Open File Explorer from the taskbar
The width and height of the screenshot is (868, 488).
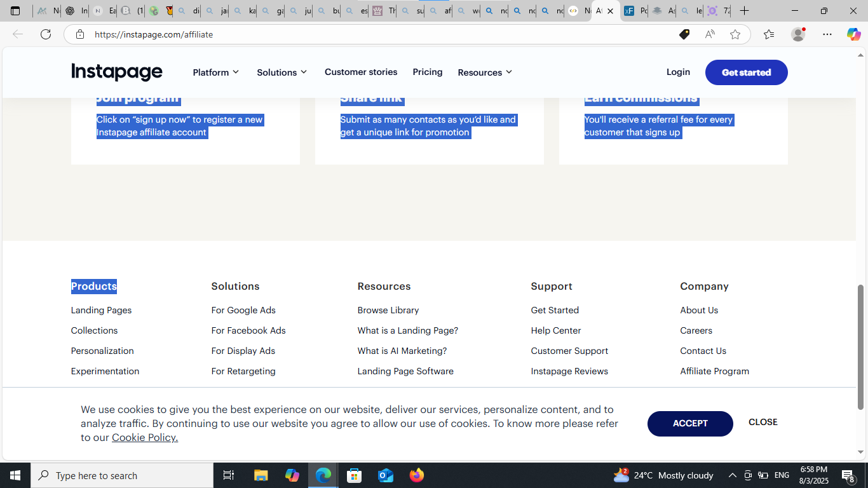coord(261,475)
